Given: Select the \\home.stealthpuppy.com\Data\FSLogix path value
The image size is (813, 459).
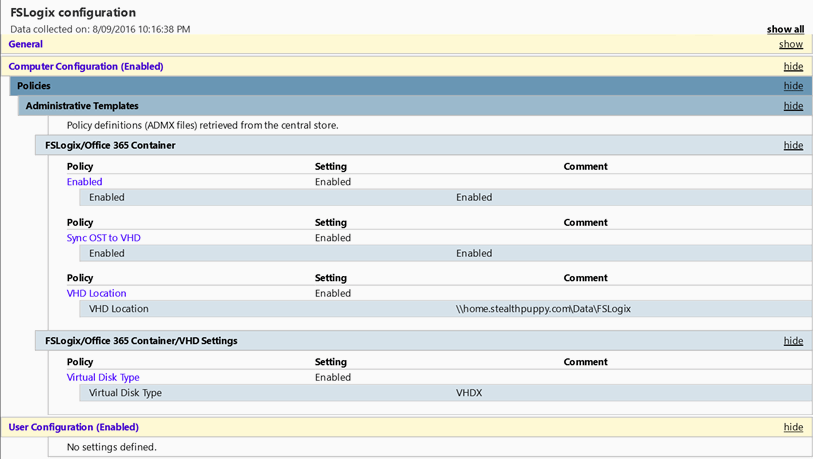Looking at the screenshot, I should pyautogui.click(x=543, y=309).
